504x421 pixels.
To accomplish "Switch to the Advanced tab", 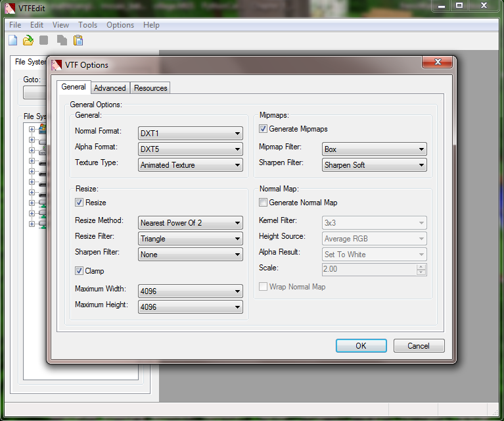I will click(x=110, y=88).
